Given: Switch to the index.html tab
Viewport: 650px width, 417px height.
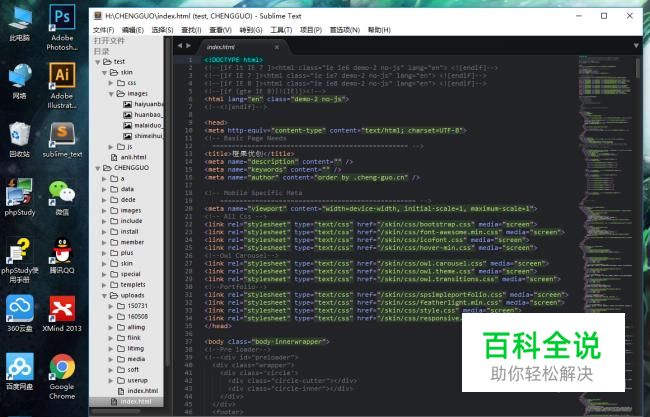Looking at the screenshot, I should click(243, 47).
